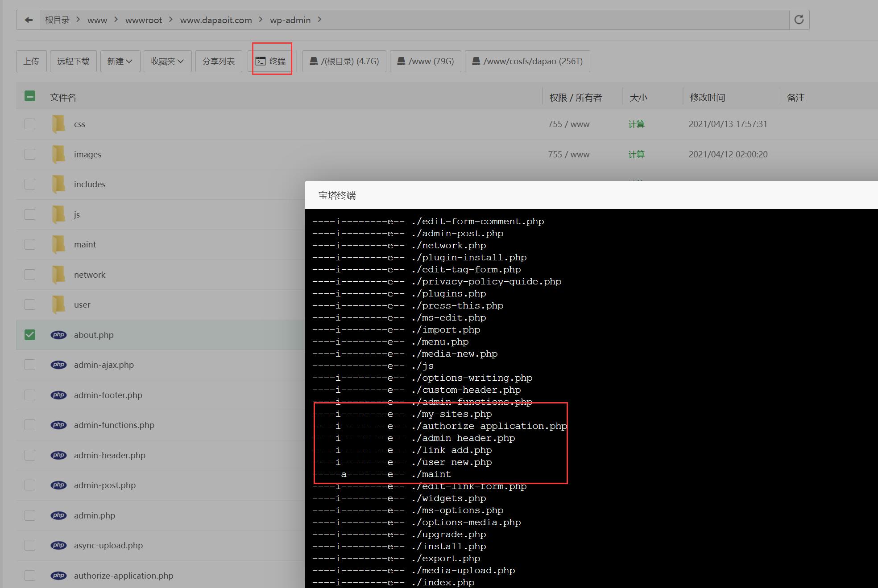Toggle checkbox for about.php file
Screen dimensions: 878x588
[x=29, y=334]
